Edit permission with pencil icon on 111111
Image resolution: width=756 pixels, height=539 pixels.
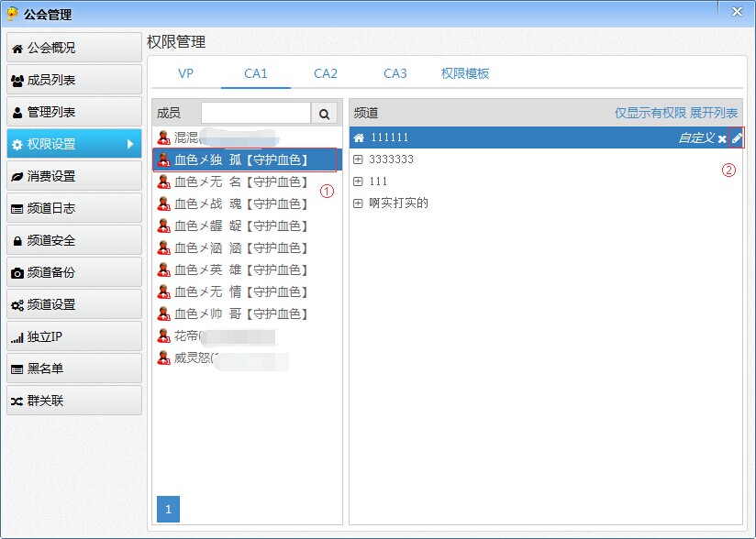[737, 138]
